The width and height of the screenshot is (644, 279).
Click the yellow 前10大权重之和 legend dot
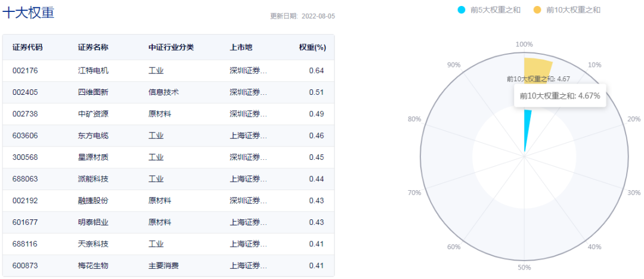coord(537,10)
